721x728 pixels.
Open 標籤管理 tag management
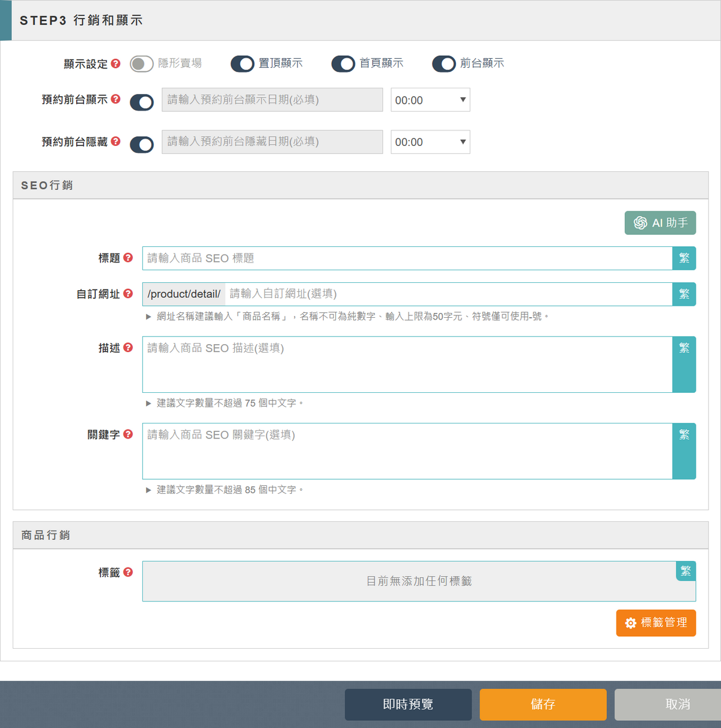click(x=656, y=623)
